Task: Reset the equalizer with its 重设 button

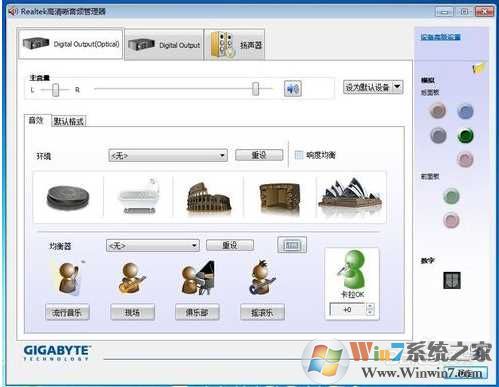Action: 230,245
